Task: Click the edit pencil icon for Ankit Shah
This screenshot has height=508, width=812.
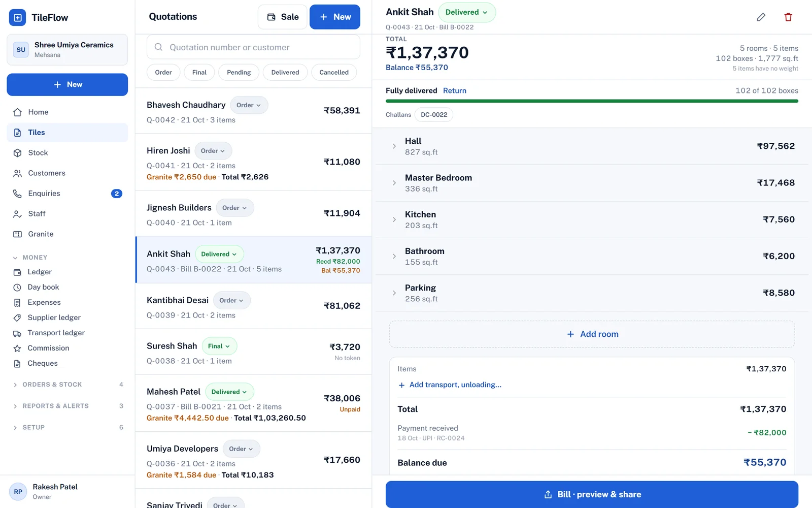Action: (x=761, y=17)
